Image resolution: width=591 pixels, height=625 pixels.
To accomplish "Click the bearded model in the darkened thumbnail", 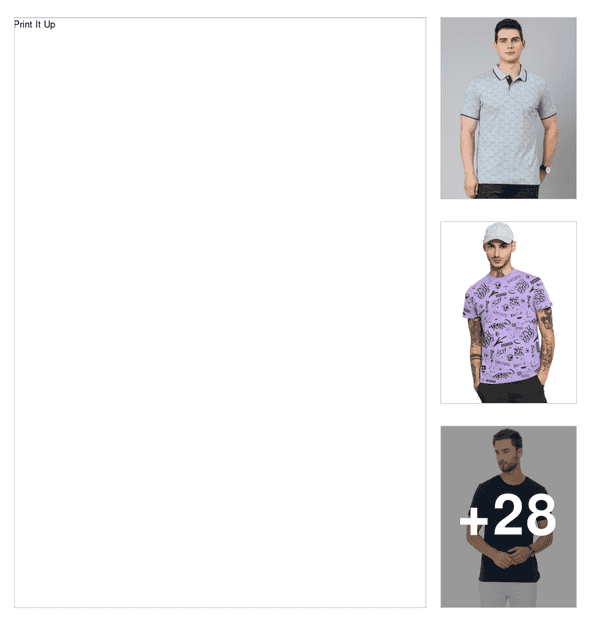I will [x=508, y=454].
